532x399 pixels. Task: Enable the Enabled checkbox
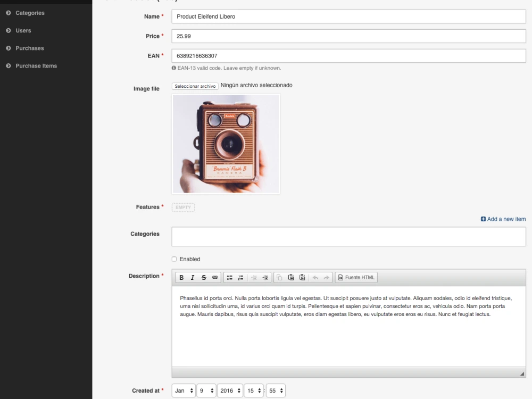[174, 259]
